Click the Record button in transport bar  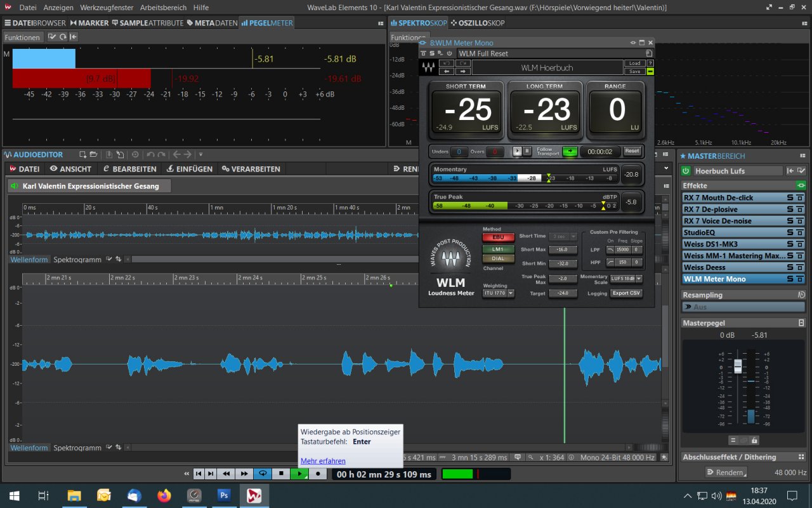click(318, 474)
